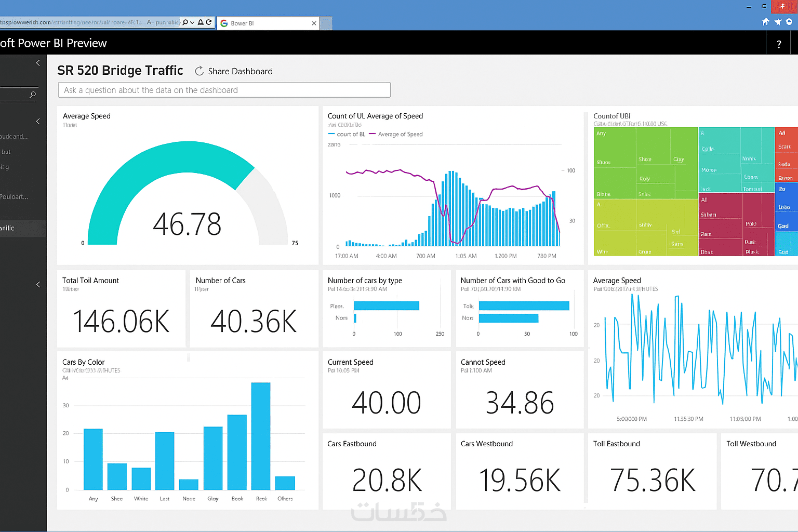Image resolution: width=798 pixels, height=532 pixels.
Task: Click the '11:35:30 PM' axis label on Average Speed chart
Action: 688,419
